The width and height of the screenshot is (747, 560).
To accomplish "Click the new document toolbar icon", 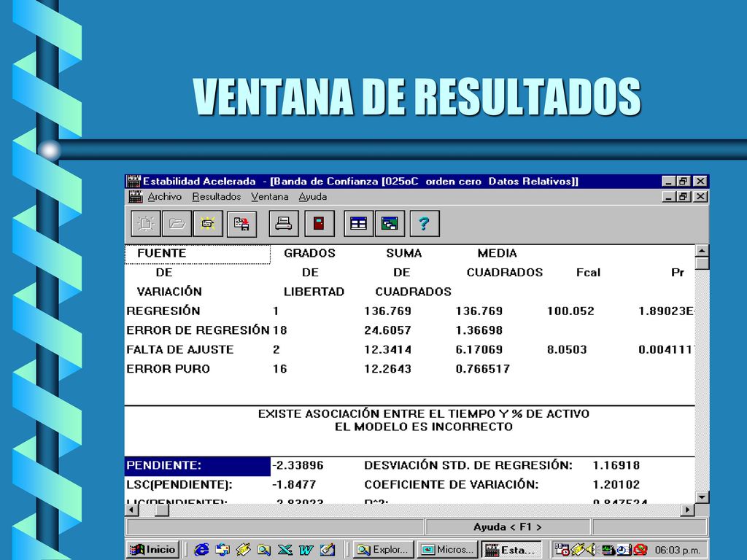I will pos(145,223).
